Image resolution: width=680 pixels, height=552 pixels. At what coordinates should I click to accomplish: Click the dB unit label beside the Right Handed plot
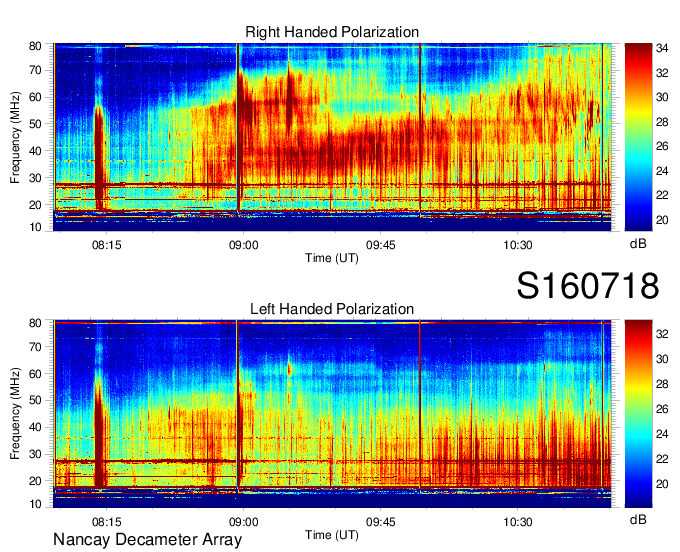(x=638, y=244)
